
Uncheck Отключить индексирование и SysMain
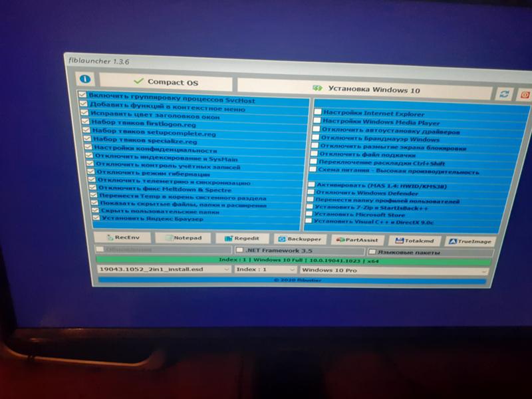pyautogui.click(x=90, y=156)
